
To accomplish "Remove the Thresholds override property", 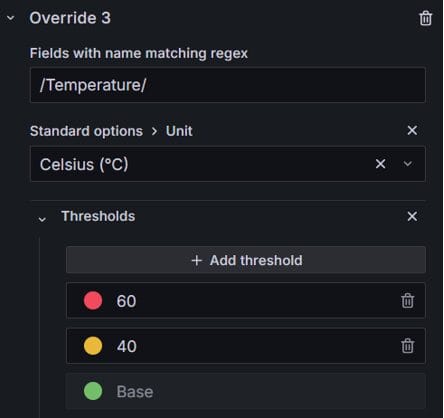I will [x=412, y=216].
